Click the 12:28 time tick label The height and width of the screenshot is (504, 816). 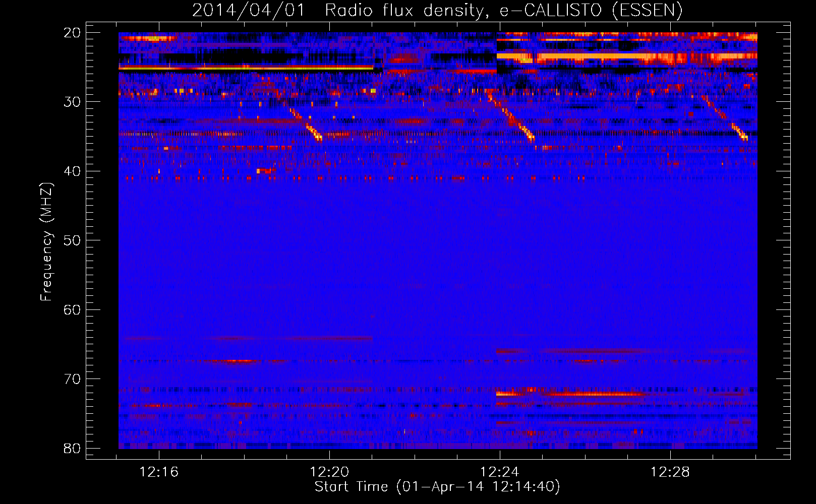click(x=670, y=472)
